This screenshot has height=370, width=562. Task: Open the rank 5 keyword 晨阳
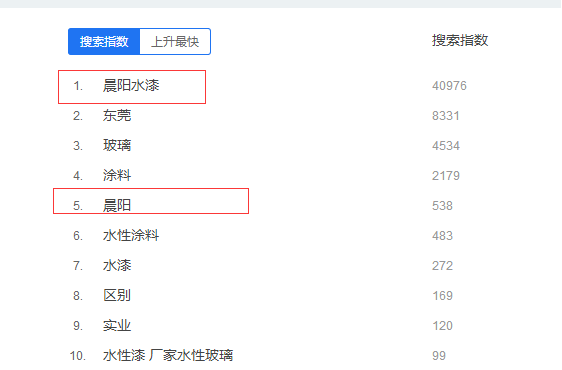coord(117,206)
